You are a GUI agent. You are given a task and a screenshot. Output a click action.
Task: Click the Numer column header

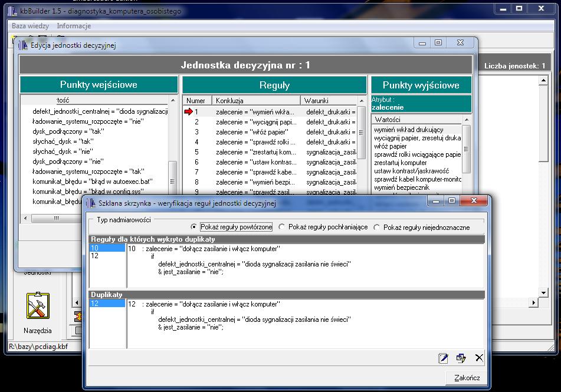click(197, 100)
